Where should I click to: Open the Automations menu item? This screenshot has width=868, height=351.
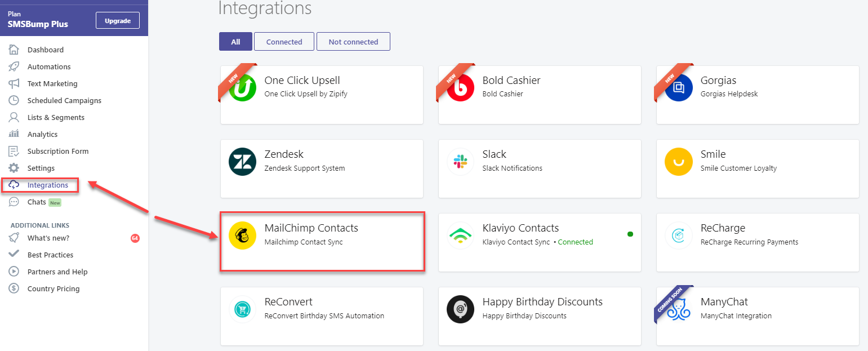(x=49, y=66)
